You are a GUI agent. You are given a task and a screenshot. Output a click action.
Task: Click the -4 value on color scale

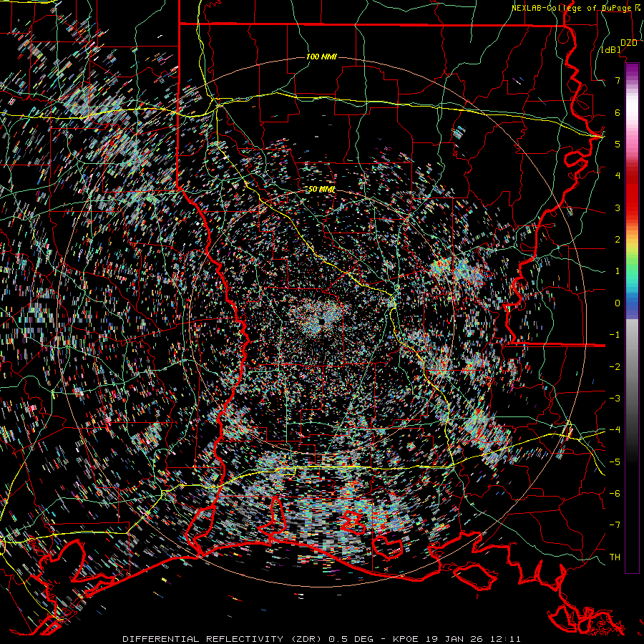[615, 430]
